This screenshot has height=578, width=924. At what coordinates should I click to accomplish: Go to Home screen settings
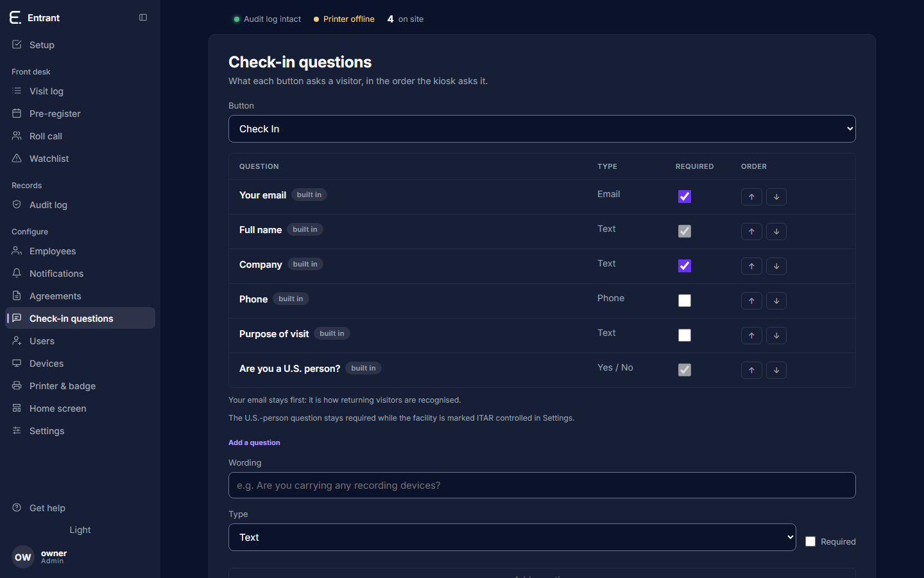pos(80,408)
